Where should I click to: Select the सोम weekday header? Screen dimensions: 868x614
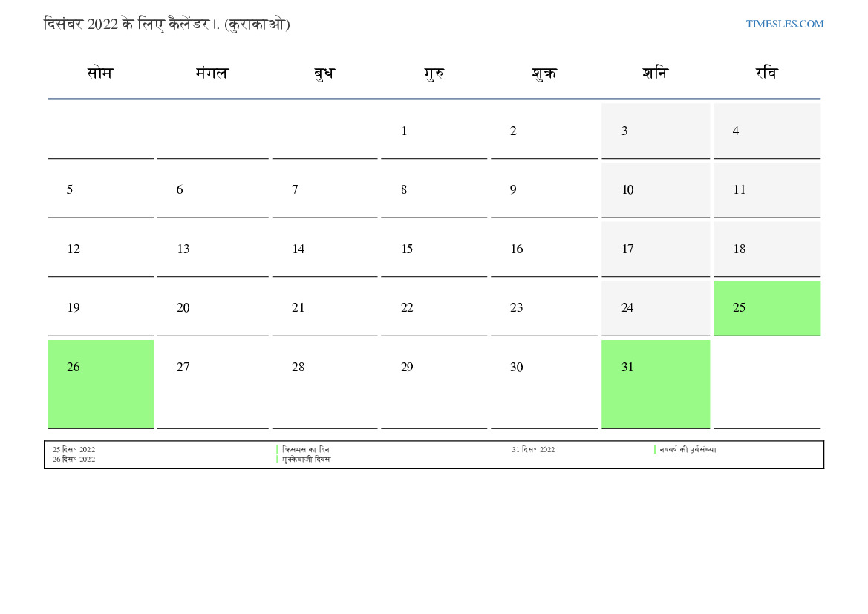point(100,73)
